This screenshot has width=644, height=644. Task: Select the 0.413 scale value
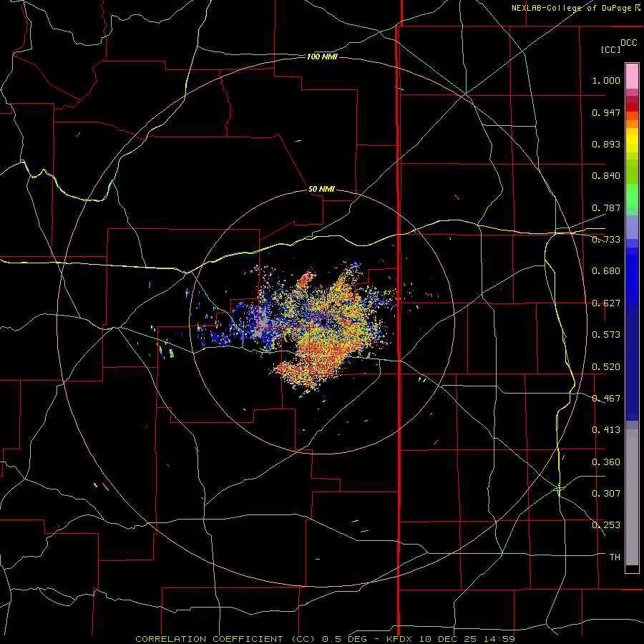[x=606, y=430]
